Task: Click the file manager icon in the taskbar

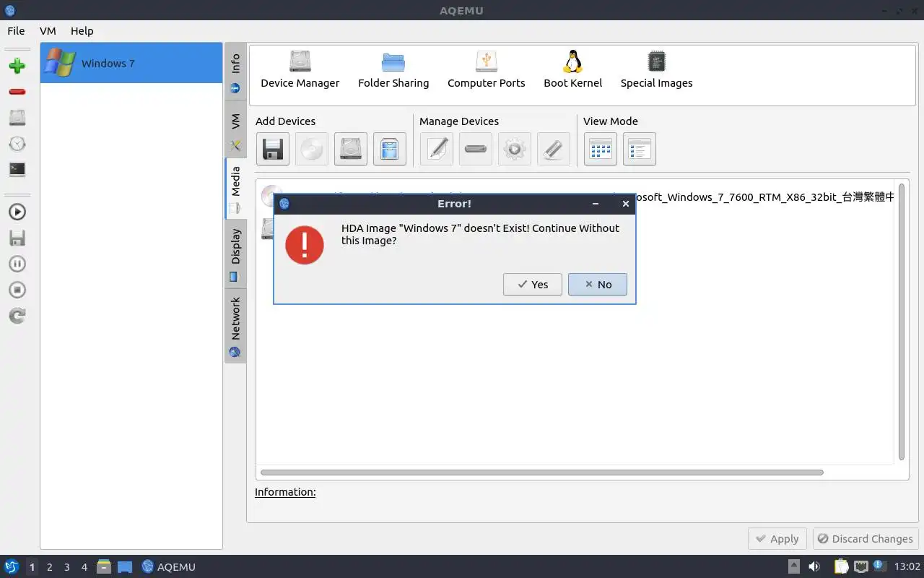Action: (x=104, y=566)
